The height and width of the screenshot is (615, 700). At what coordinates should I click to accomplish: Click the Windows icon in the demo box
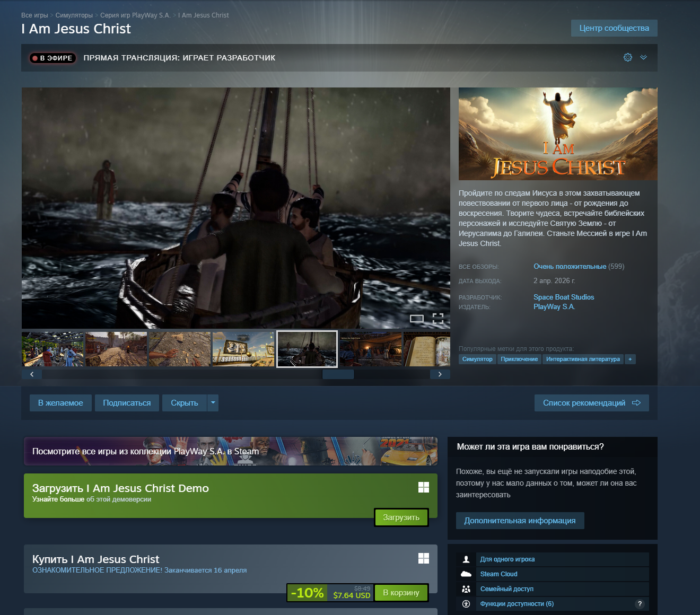[x=424, y=487]
